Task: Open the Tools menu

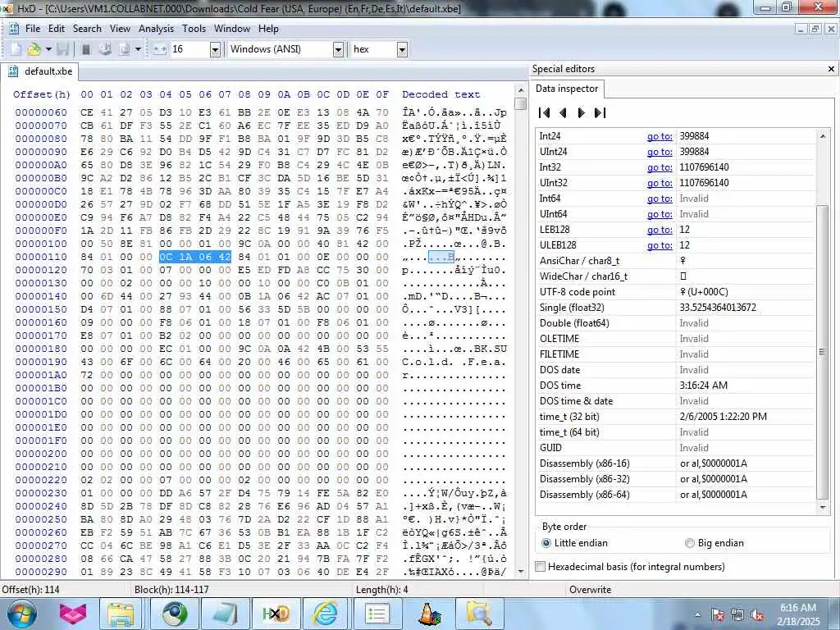Action: 194,29
